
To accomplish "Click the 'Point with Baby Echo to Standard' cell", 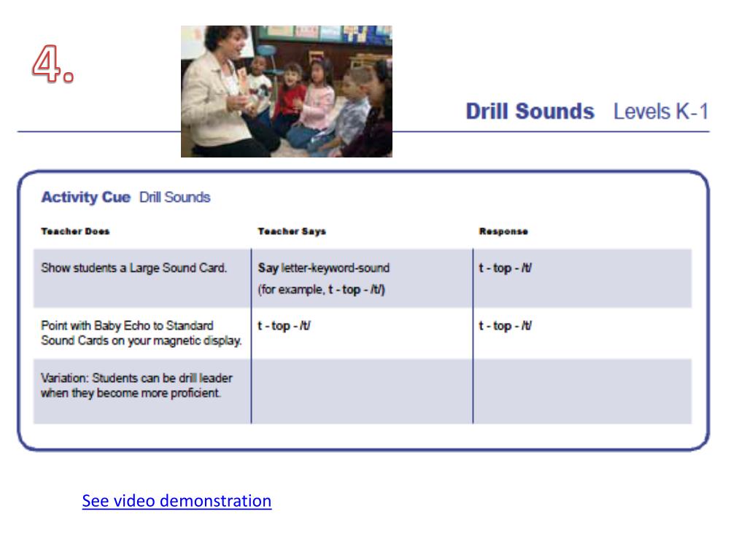I will click(142, 332).
